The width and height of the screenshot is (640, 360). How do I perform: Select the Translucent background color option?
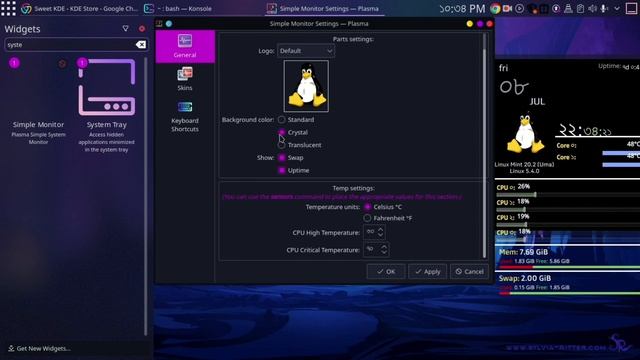(282, 145)
